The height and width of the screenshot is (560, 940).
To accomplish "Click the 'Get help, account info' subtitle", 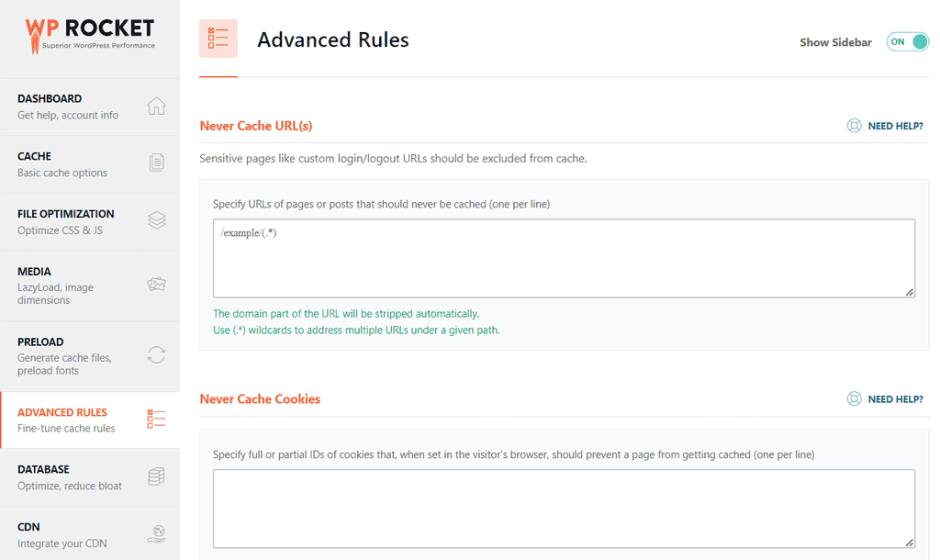I will point(68,115).
